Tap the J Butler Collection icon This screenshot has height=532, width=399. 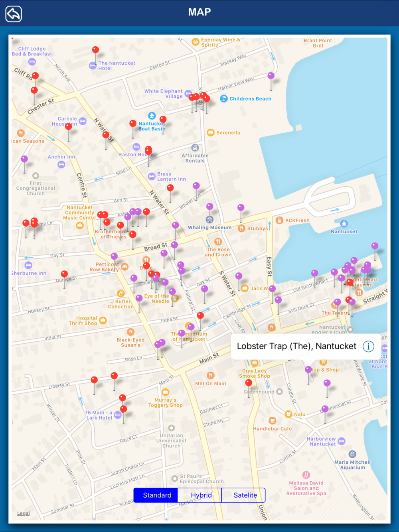(x=120, y=294)
